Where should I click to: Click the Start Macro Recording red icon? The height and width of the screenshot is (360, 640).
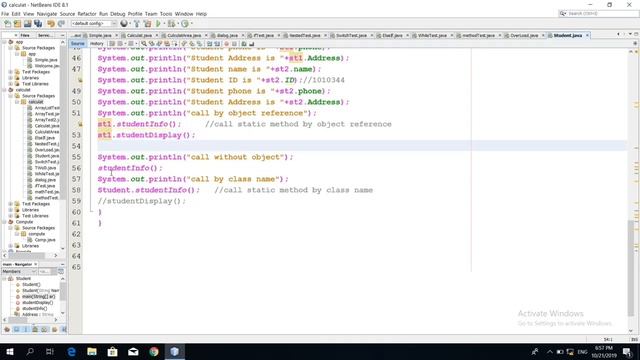[227, 44]
